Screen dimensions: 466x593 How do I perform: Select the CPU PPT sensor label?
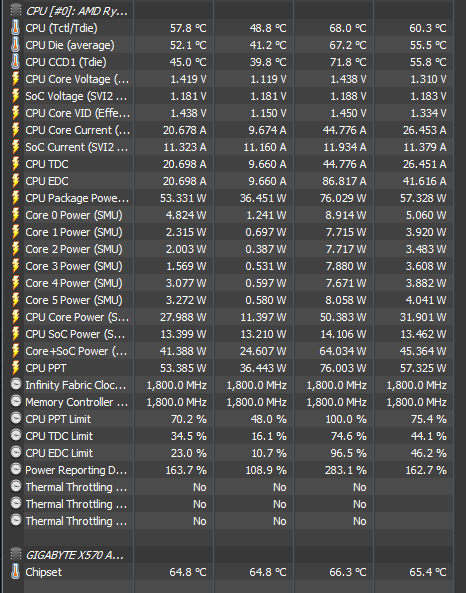(46, 368)
